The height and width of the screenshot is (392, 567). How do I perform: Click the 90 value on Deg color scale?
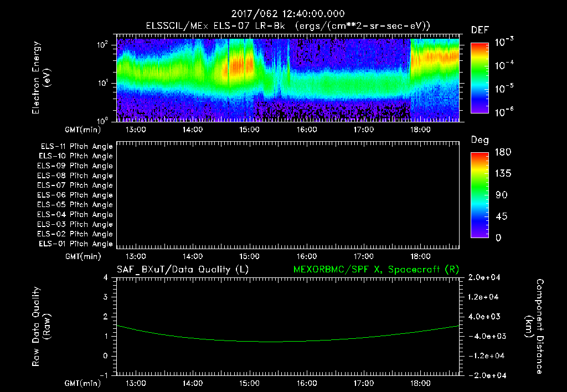click(x=502, y=195)
